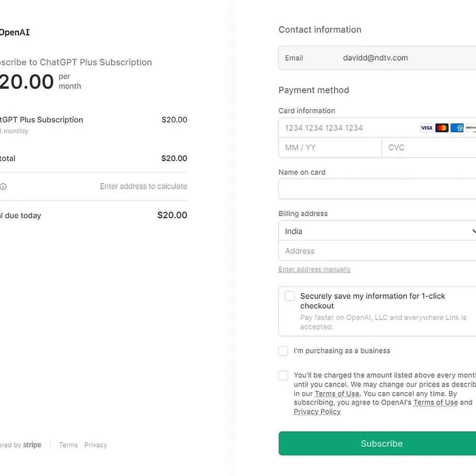This screenshot has height=476, width=476.
Task: Click the tax info tooltip icon
Action: coord(4,187)
